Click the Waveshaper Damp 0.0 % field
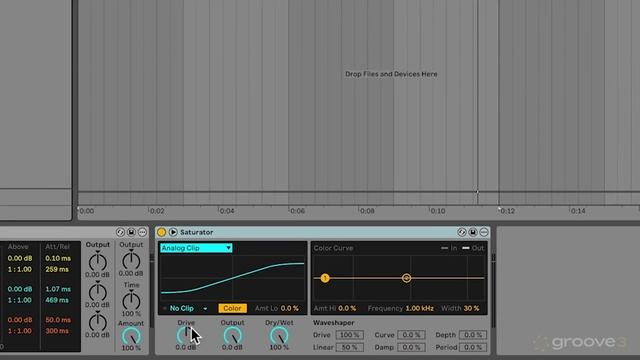This screenshot has height=360, width=640. (x=411, y=347)
